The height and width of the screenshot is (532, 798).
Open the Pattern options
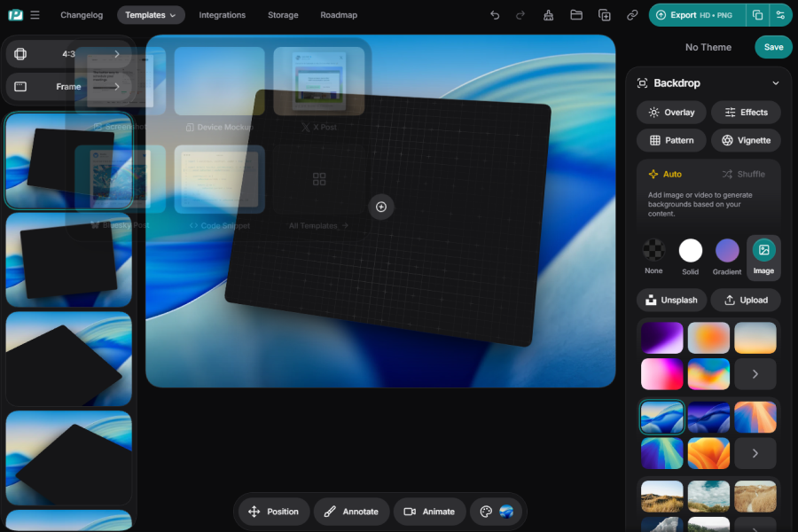[671, 140]
